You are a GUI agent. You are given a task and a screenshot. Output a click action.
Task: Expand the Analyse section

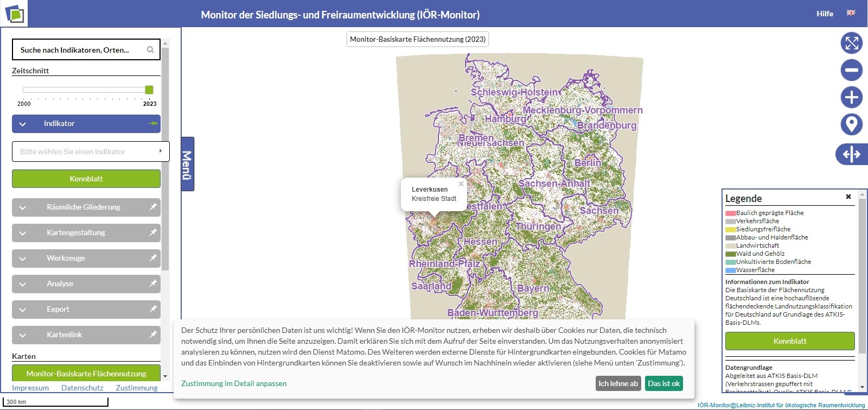[23, 284]
